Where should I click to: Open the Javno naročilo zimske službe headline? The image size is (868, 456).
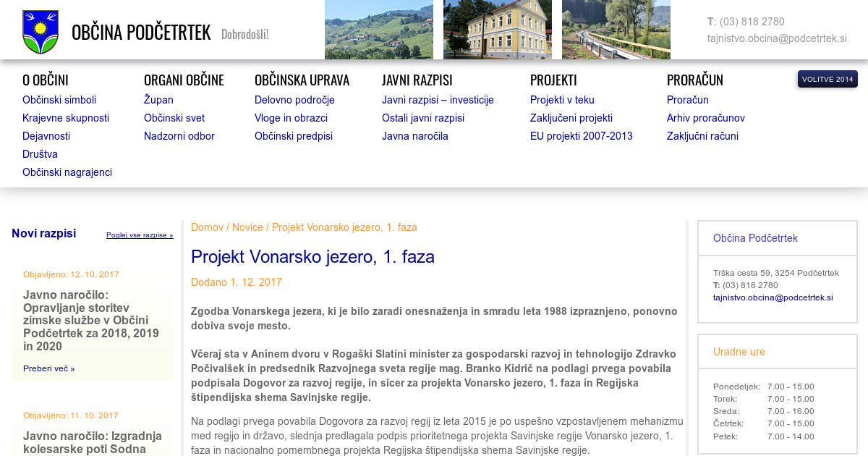(x=91, y=321)
